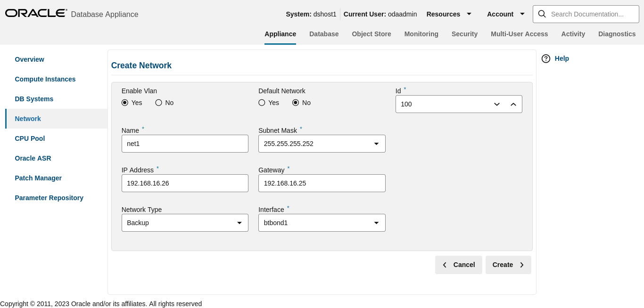The height and width of the screenshot is (308, 644).
Task: Click the Create button
Action: click(x=508, y=265)
